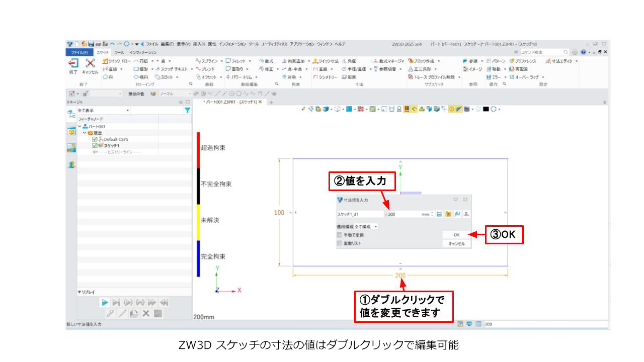Select the 面取り chamfer tool
The image size is (644, 362).
234,69
